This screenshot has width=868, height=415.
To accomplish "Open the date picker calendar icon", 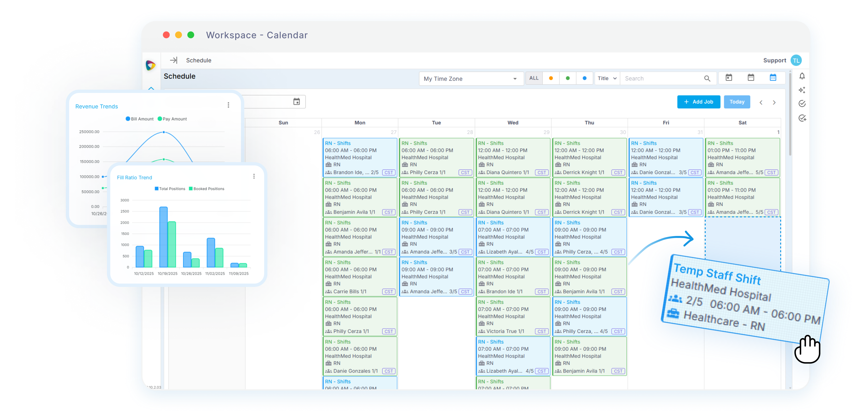I will (x=296, y=101).
